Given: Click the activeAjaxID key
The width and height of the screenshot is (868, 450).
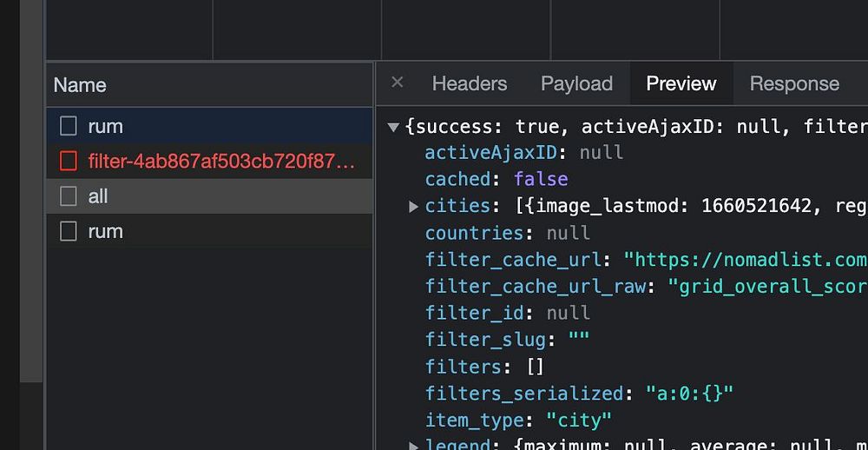Looking at the screenshot, I should coord(491,152).
